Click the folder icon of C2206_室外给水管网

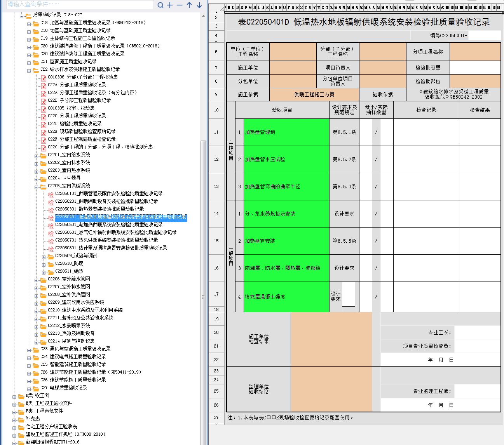[x=43, y=280]
